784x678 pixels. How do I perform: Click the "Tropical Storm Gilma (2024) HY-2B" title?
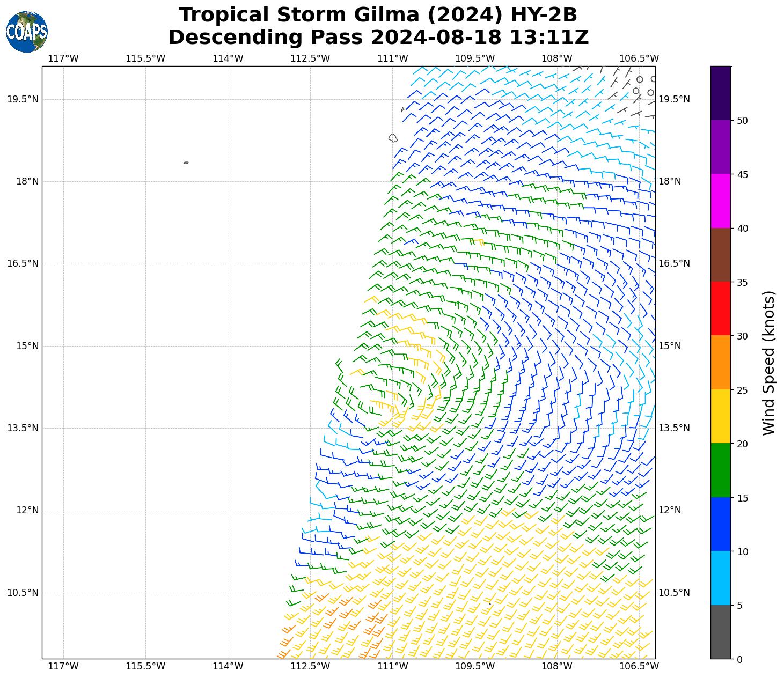tap(378, 15)
